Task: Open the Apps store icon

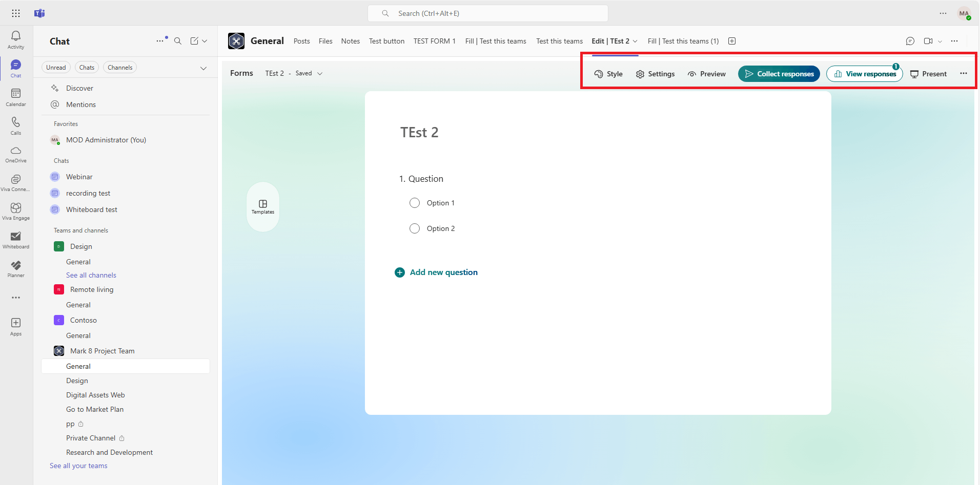Action: (16, 326)
